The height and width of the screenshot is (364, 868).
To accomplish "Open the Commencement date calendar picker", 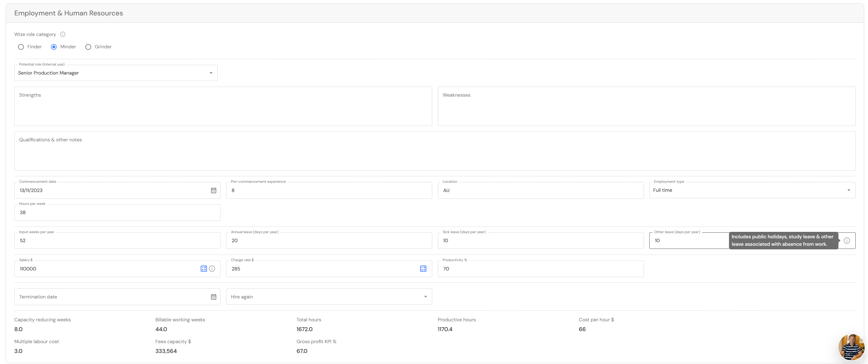I will click(x=214, y=190).
